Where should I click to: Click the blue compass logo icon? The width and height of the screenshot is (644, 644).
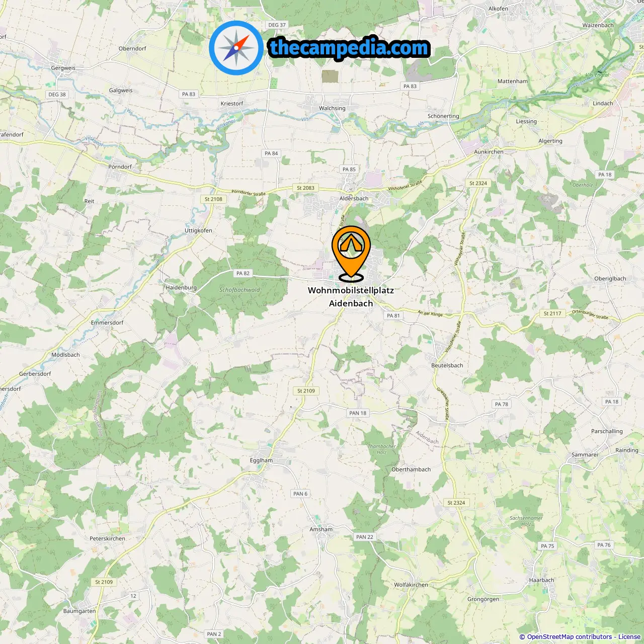click(236, 48)
